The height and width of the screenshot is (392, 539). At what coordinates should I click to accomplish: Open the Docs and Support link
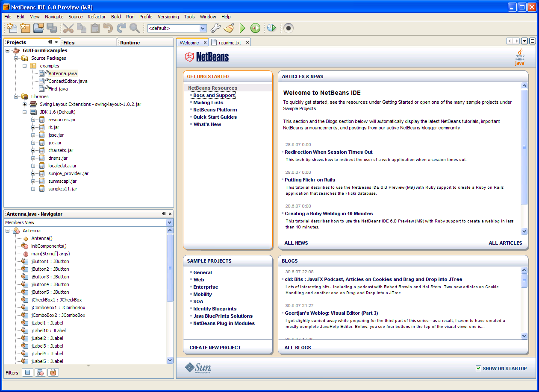click(x=214, y=95)
